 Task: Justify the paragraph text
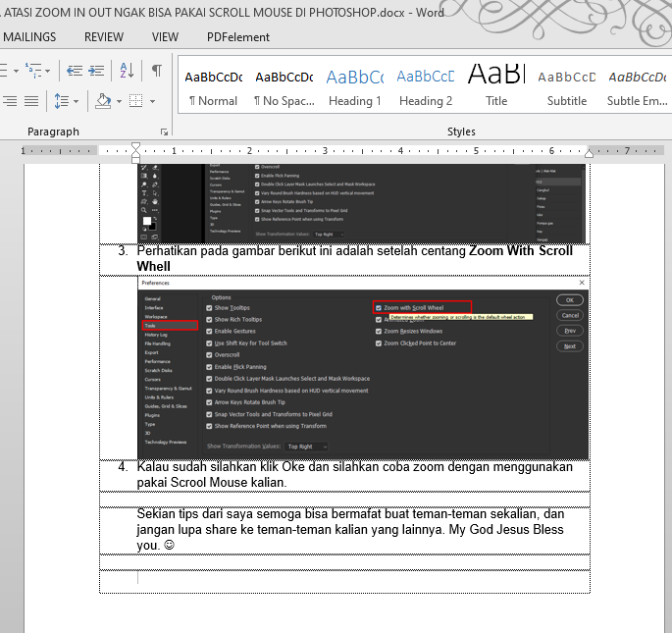31,101
